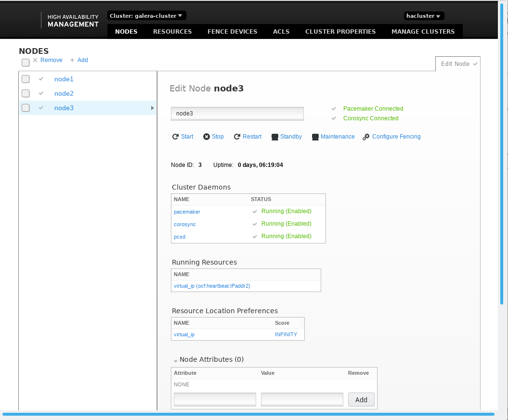Click the attribute Value input field
This screenshot has height=420, width=508.
coord(302,399)
